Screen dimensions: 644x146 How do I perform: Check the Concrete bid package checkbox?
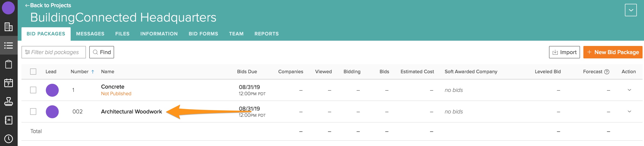click(33, 90)
